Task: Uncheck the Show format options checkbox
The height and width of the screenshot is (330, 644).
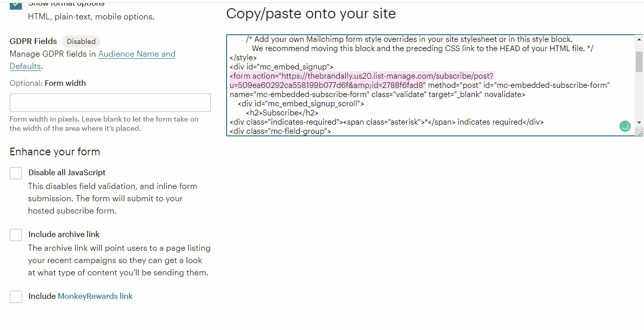Action: point(16,5)
